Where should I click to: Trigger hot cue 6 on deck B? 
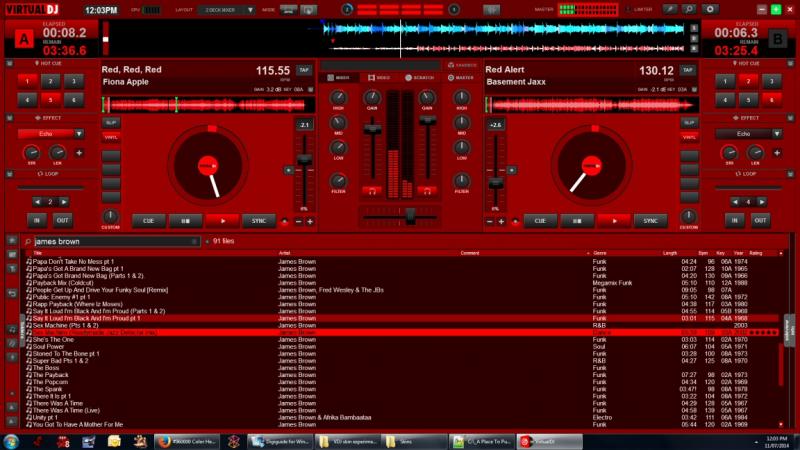(x=772, y=100)
